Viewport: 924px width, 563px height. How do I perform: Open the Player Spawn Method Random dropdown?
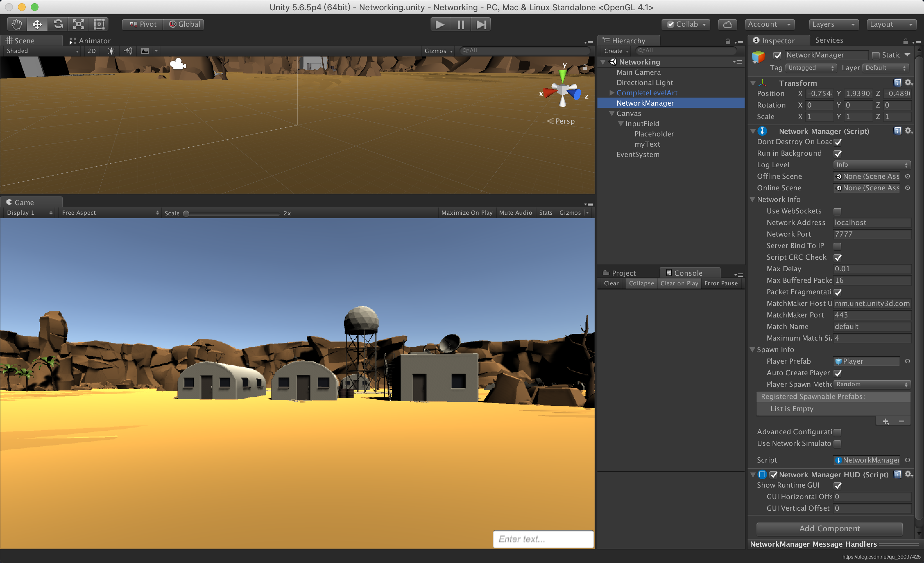click(x=872, y=384)
